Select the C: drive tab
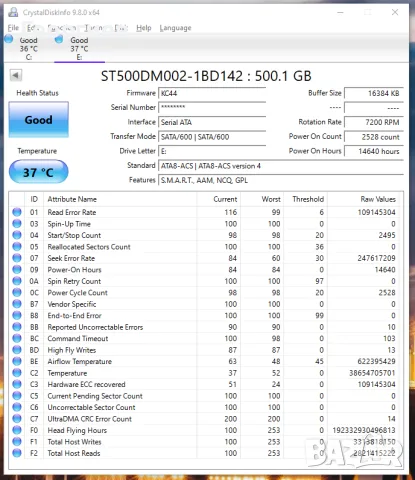The image size is (415, 480). [28, 48]
